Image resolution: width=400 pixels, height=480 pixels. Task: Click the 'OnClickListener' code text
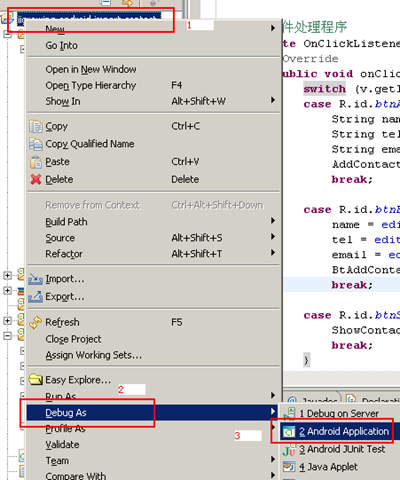tap(351, 44)
